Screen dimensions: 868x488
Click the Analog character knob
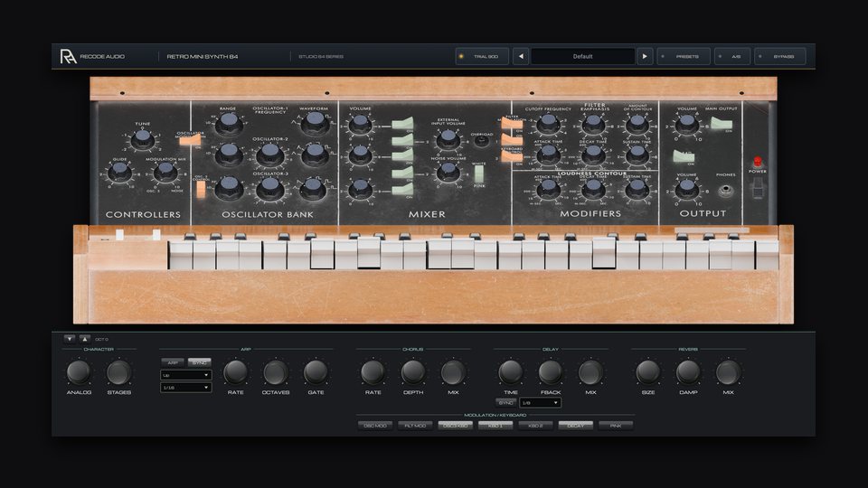[x=79, y=372]
